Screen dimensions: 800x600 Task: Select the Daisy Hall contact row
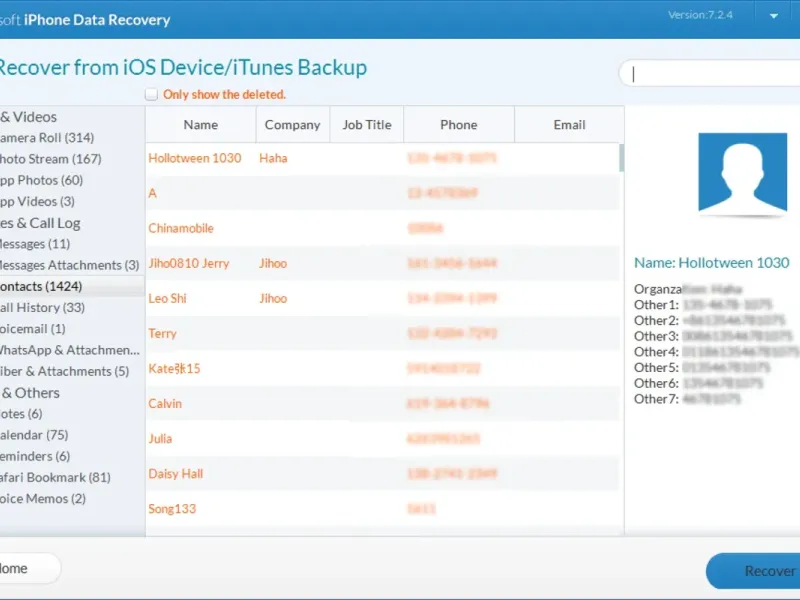[382, 473]
